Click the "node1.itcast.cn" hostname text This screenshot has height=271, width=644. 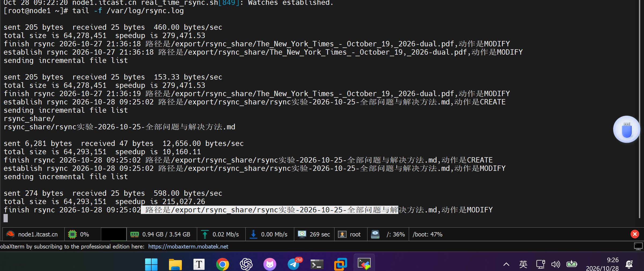point(38,234)
